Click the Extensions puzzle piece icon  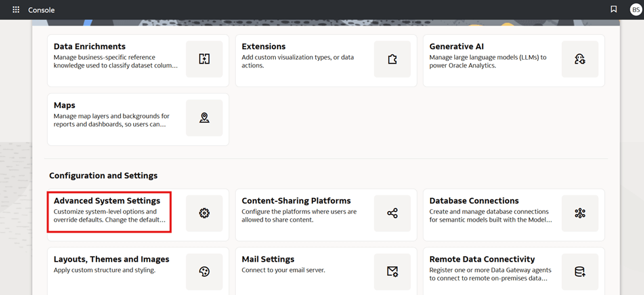click(x=392, y=59)
